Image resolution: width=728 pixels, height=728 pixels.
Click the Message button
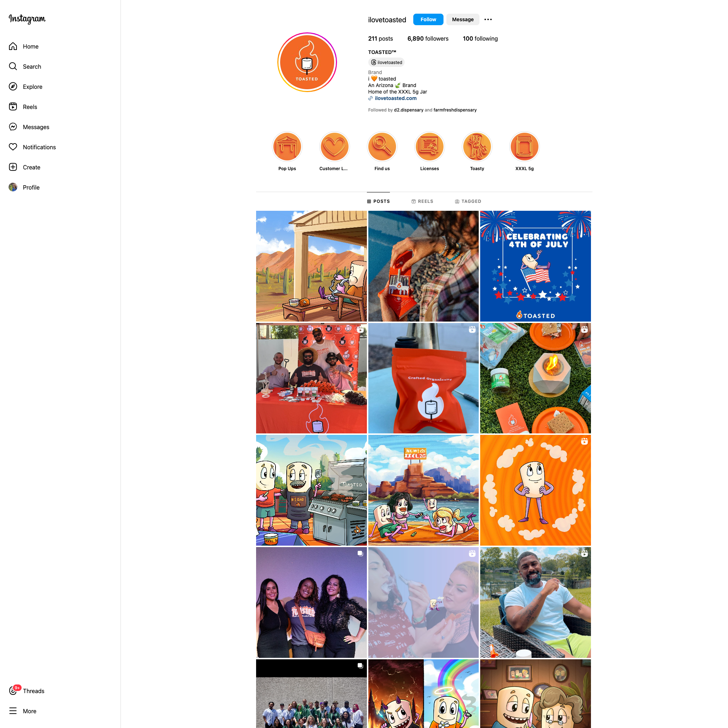tap(463, 19)
